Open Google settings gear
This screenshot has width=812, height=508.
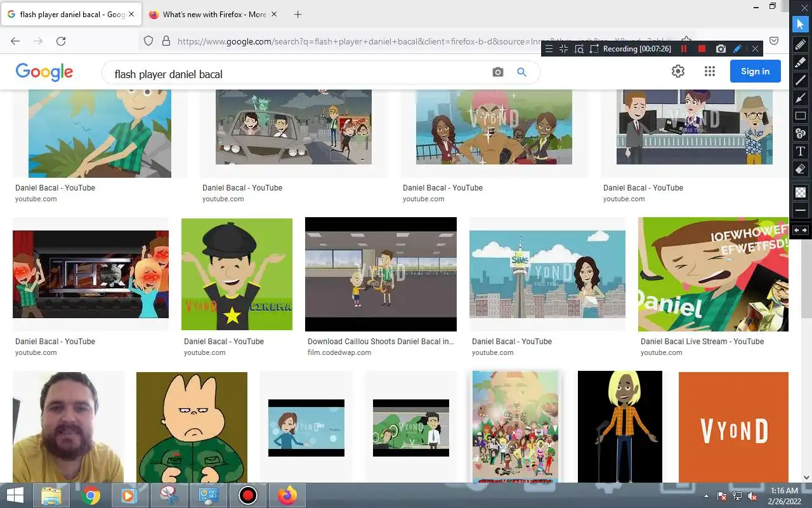678,71
